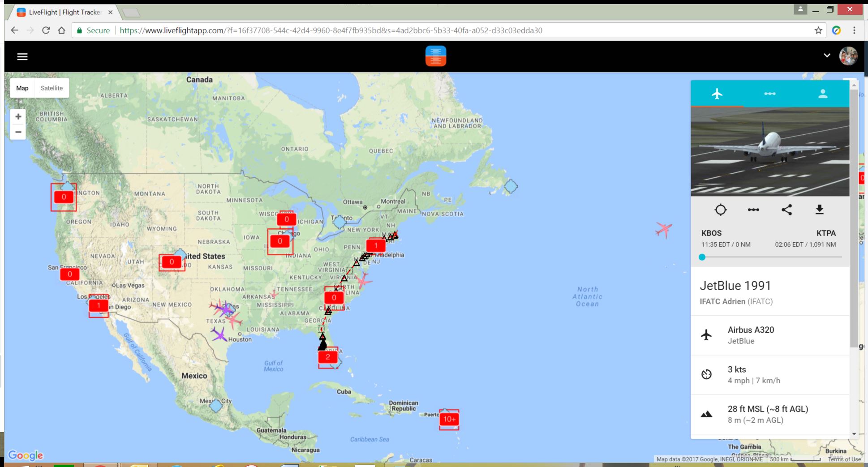Click the flight progress slider handle
Image resolution: width=868 pixels, height=467 pixels.
point(702,257)
